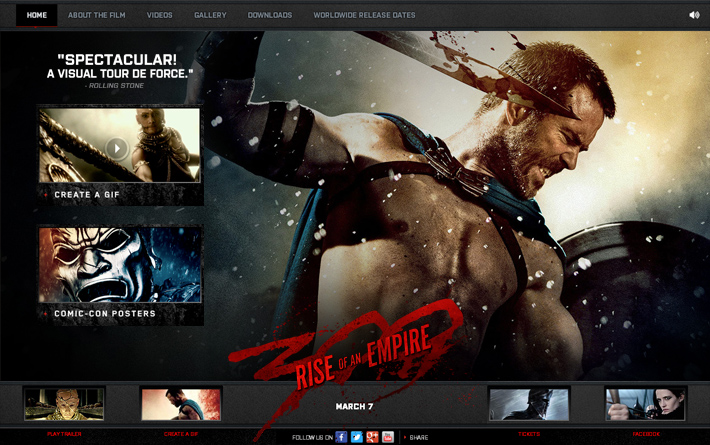Open the Videos section
The image size is (710, 445).
159,15
